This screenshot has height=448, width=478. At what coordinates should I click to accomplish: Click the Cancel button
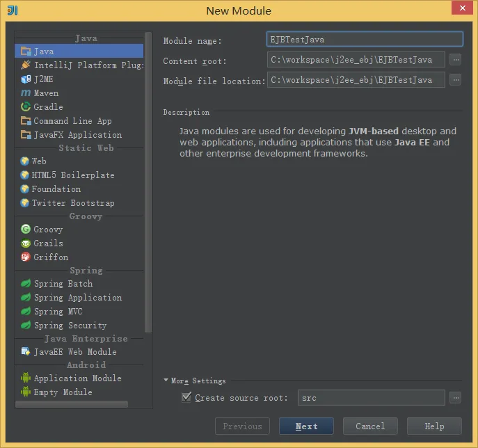click(x=370, y=426)
